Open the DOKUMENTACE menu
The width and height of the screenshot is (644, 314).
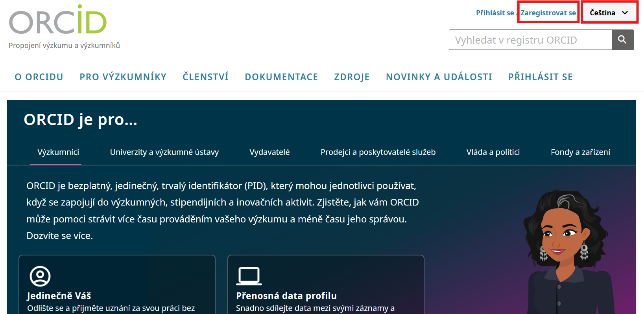tap(281, 77)
